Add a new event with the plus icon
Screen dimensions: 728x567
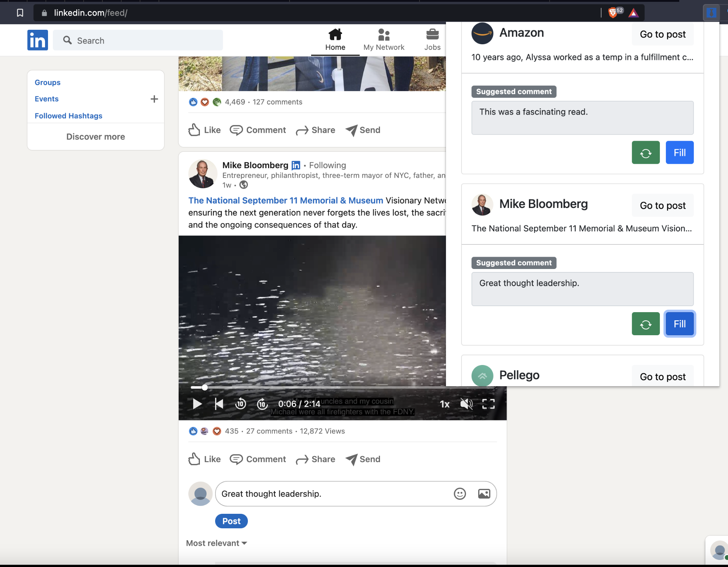coord(154,99)
